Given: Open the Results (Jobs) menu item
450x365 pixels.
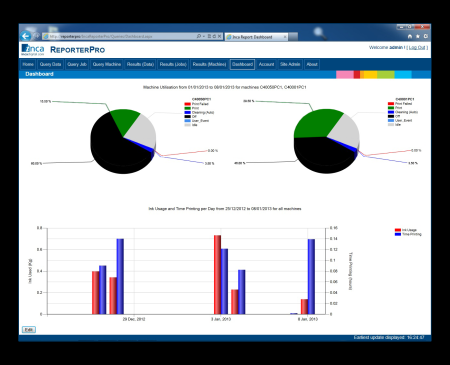Looking at the screenshot, I should coord(173,64).
